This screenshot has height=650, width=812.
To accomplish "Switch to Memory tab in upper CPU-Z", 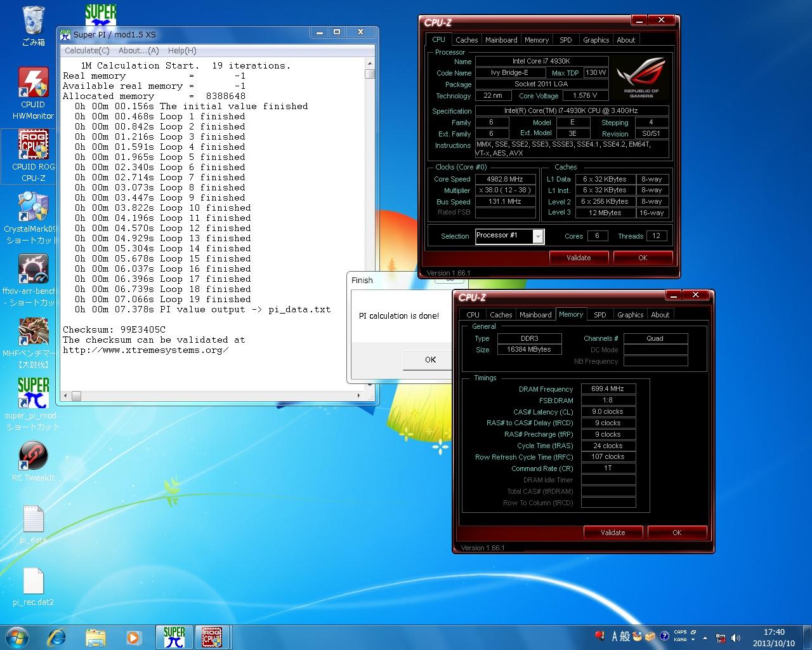I will coord(537,40).
